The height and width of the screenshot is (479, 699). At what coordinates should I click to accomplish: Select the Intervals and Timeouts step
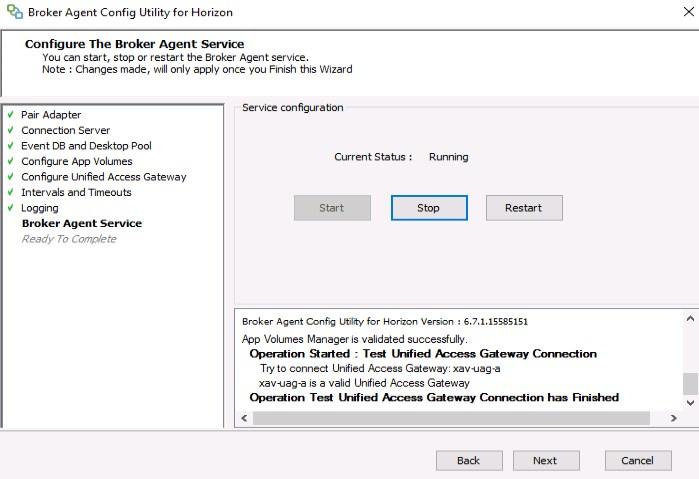[x=76, y=192]
